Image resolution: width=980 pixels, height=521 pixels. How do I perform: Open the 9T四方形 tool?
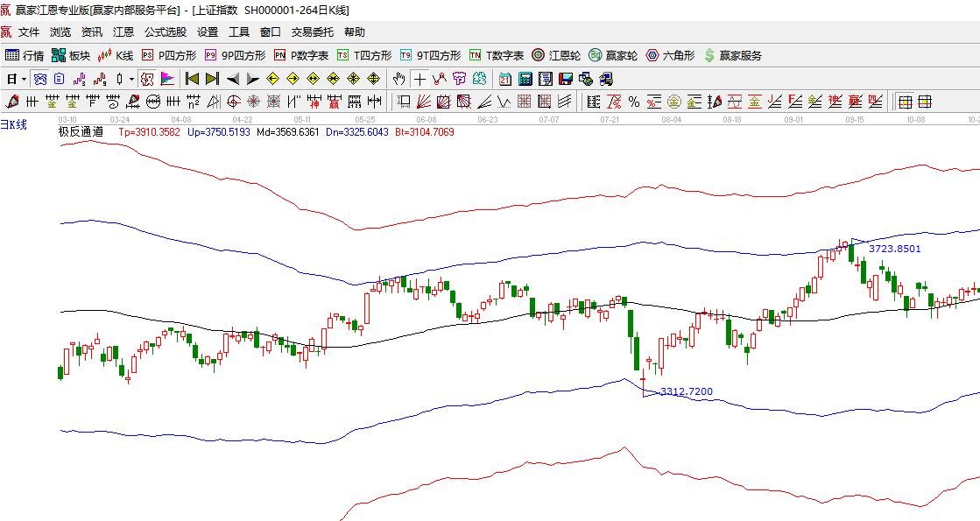click(430, 55)
